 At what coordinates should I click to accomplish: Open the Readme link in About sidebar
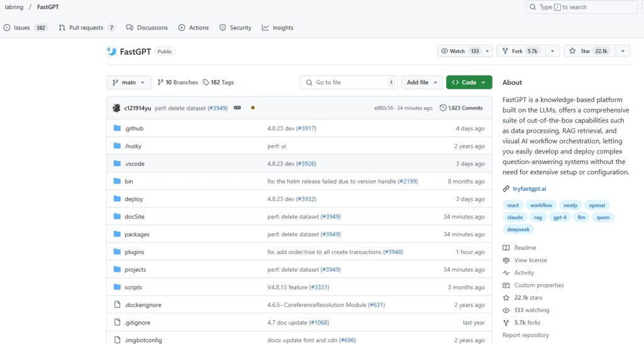tap(525, 248)
